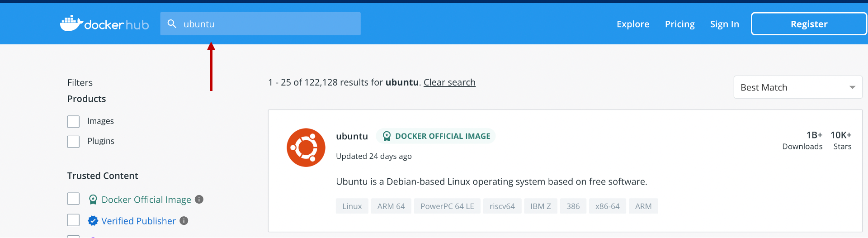Show info for Verified Publisher
Image resolution: width=868 pixels, height=238 pixels.
pos(184,221)
